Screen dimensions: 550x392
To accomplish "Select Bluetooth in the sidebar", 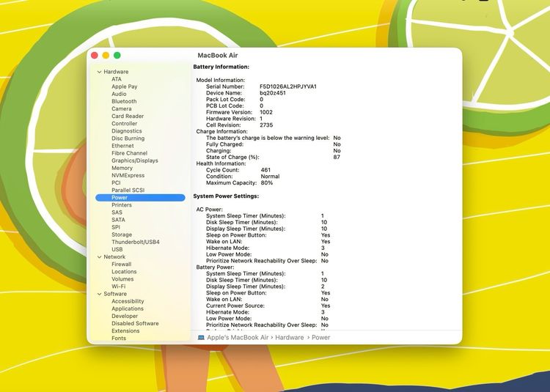I will coord(124,101).
